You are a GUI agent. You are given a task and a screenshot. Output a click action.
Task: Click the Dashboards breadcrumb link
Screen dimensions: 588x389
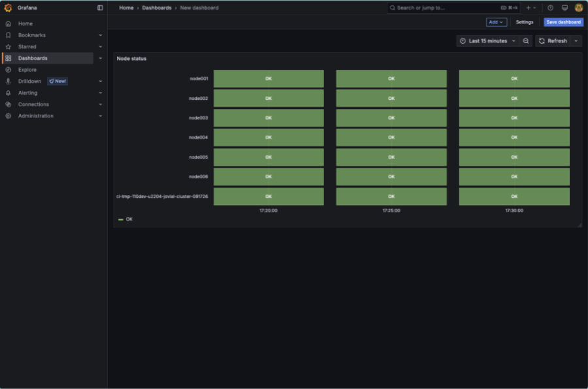[157, 8]
